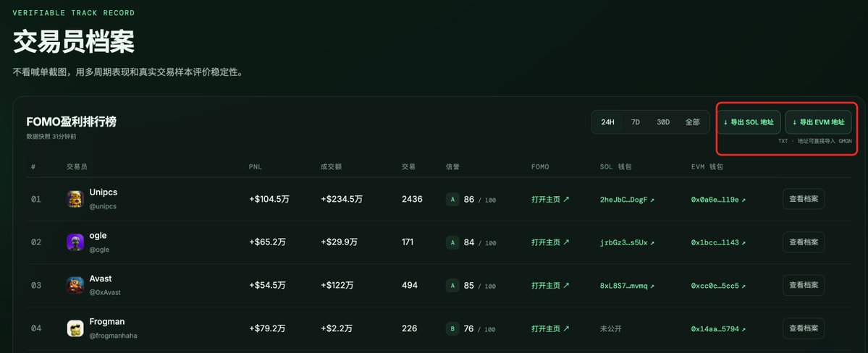Click trade count 494
This screenshot has height=353, width=868.
[x=410, y=286]
